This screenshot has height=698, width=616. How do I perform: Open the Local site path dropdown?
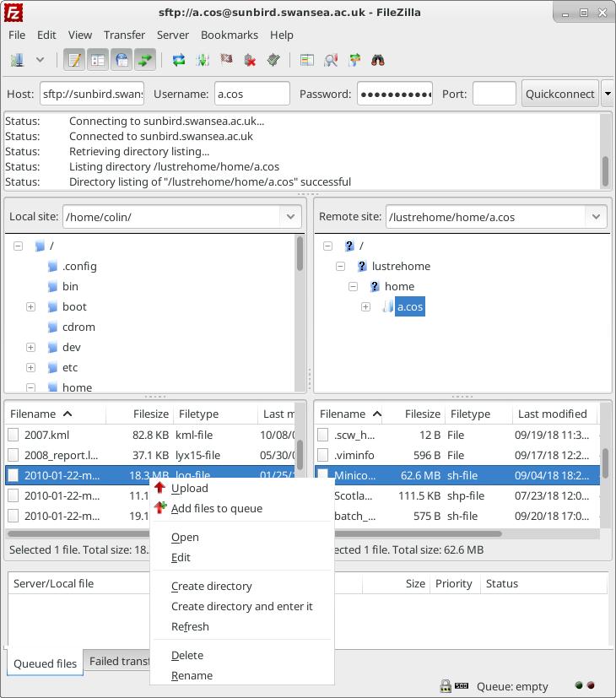290,217
